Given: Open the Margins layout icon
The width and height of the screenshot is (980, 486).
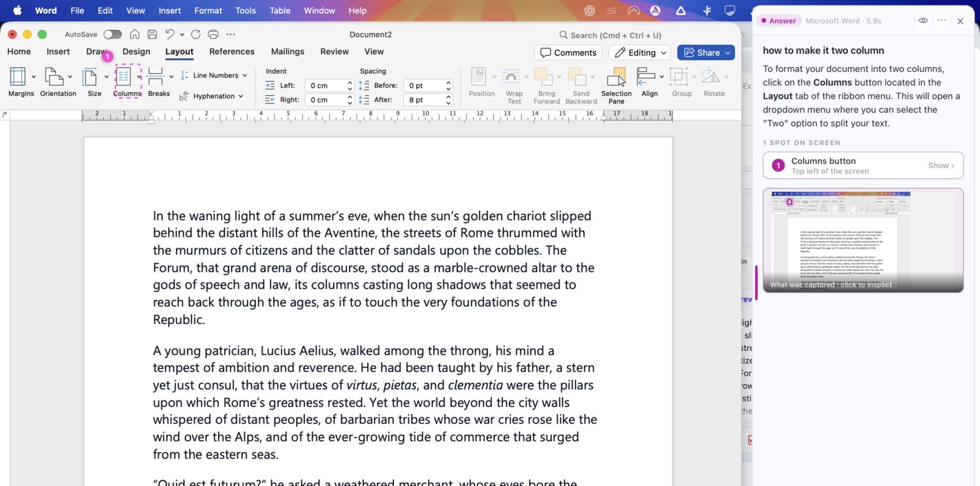Looking at the screenshot, I should tap(18, 77).
